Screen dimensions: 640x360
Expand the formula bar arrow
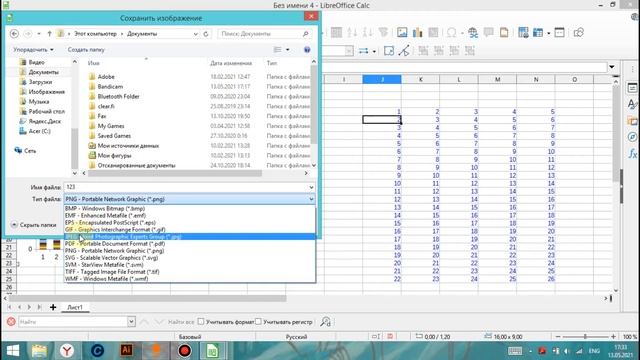(x=612, y=67)
